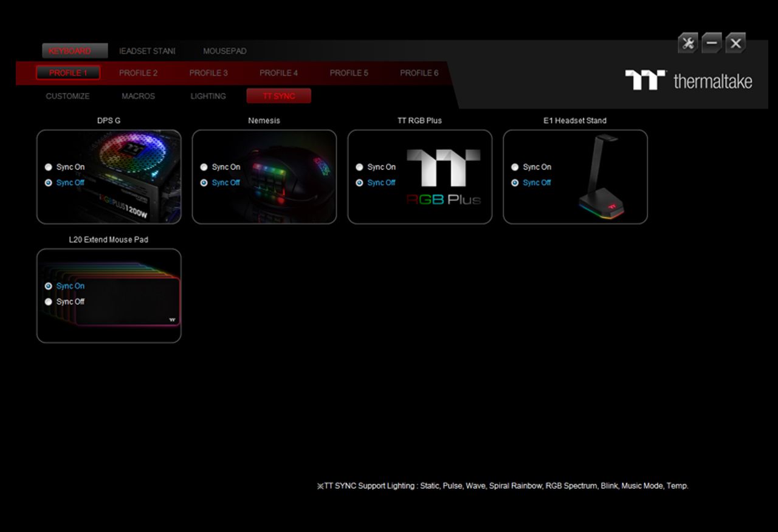Click the L20 Extend Mouse Pad title
Image resolution: width=778 pixels, height=532 pixels.
109,240
